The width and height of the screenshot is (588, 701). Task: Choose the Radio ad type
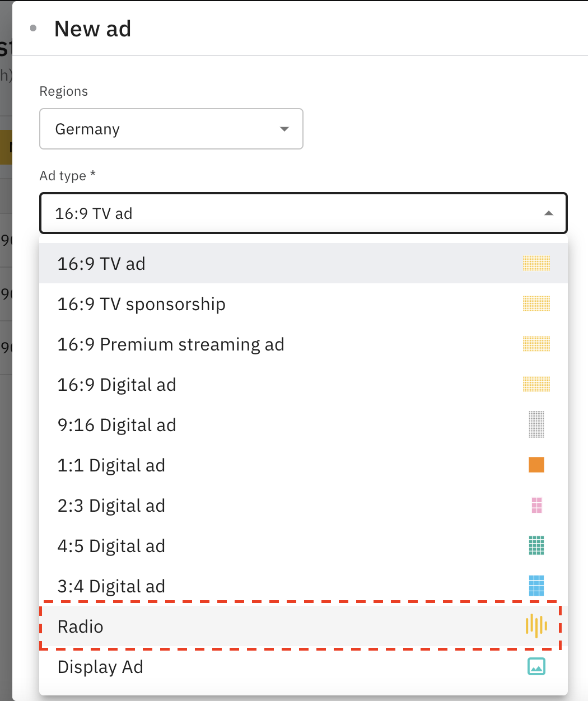pos(81,627)
